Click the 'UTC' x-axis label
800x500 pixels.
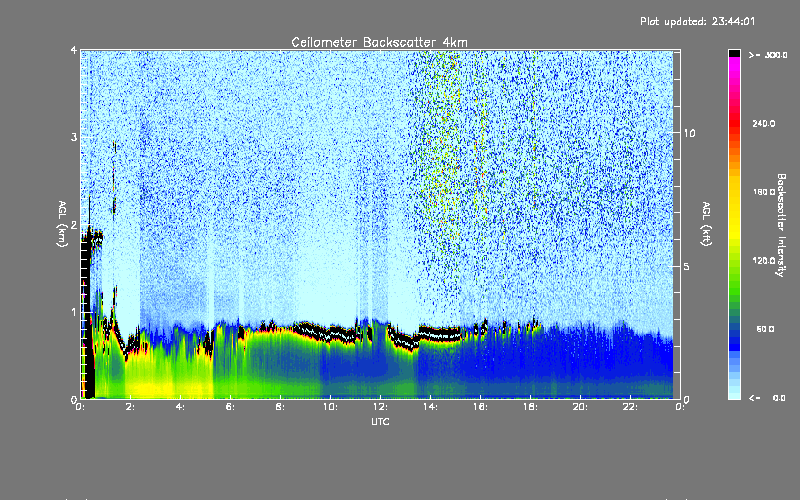[380, 422]
